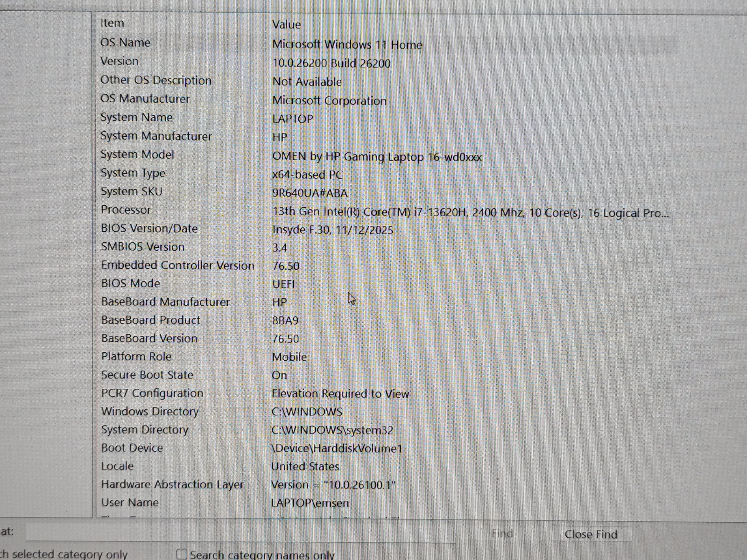Select the x64-based PC value
Screen dimensions: 747x560
pyautogui.click(x=308, y=175)
